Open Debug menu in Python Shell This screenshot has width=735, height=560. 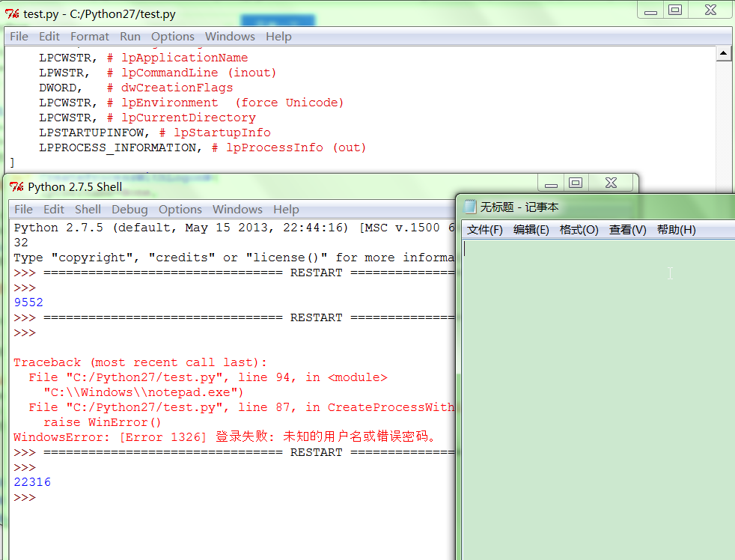(129, 209)
